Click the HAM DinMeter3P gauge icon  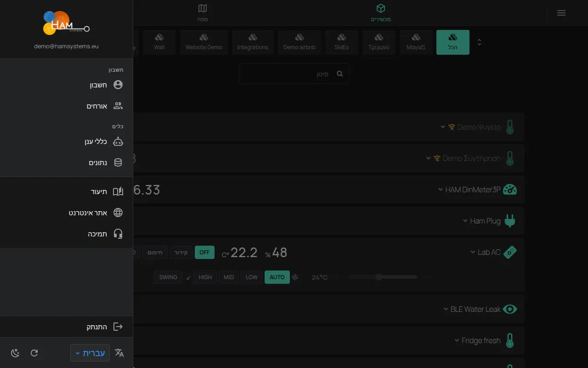[510, 190]
